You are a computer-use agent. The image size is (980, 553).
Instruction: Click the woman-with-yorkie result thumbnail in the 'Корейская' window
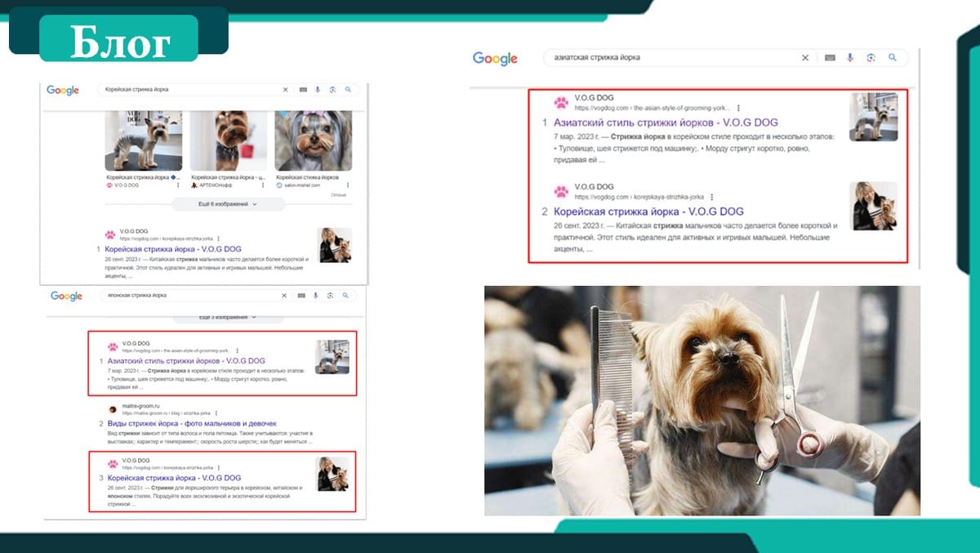tap(335, 245)
